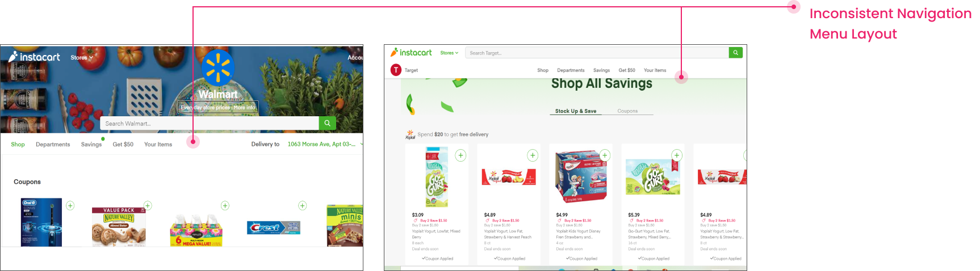Open Departments in the Walmart navigation menu
The width and height of the screenshot is (980, 271).
coord(53,145)
